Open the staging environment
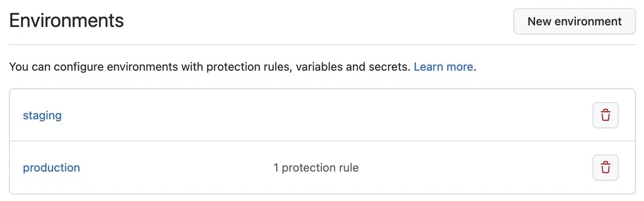Screen dimensions: 644x201 (42, 115)
